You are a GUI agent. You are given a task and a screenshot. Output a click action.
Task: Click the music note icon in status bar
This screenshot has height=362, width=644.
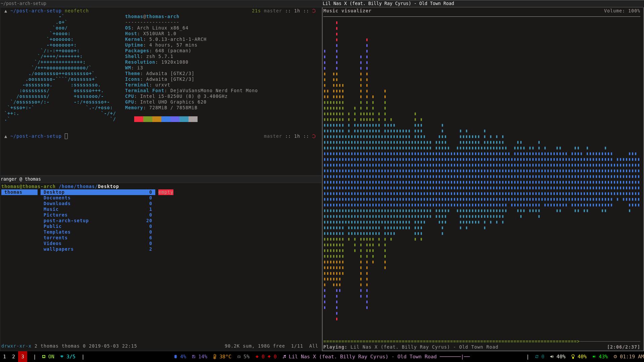pyautogui.click(x=284, y=357)
